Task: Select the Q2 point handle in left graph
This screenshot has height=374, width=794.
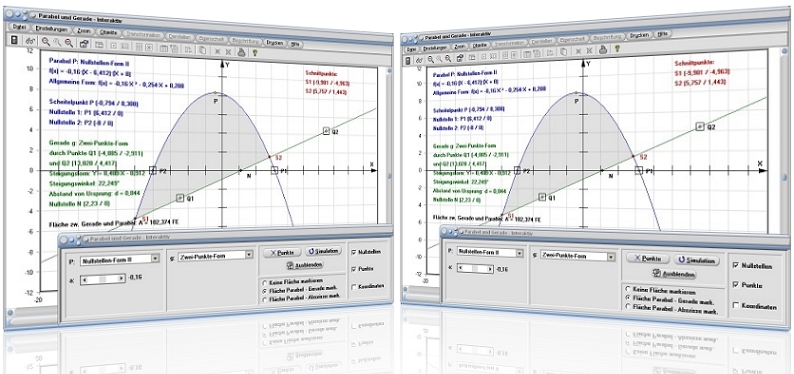Action: (x=327, y=131)
